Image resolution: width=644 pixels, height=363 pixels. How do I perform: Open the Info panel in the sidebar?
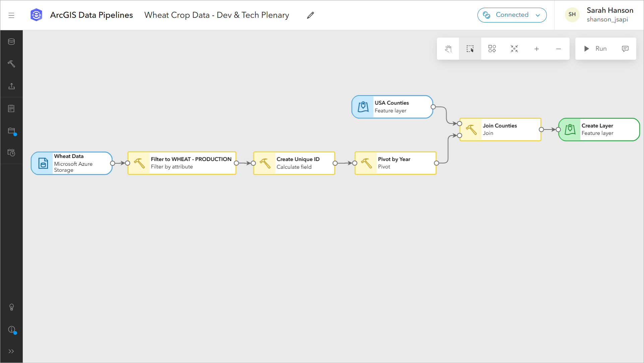pyautogui.click(x=11, y=330)
